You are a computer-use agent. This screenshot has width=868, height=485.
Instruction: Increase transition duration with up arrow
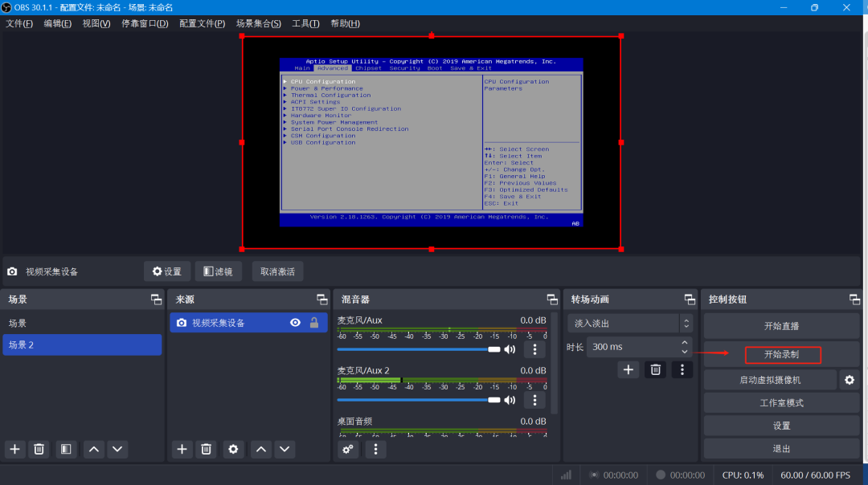click(685, 342)
